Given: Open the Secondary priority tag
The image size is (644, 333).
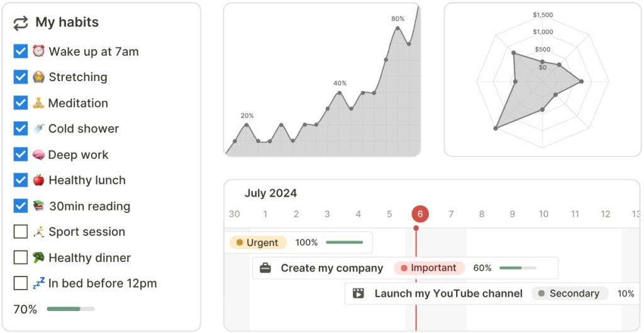Looking at the screenshot, I should pyautogui.click(x=569, y=293).
